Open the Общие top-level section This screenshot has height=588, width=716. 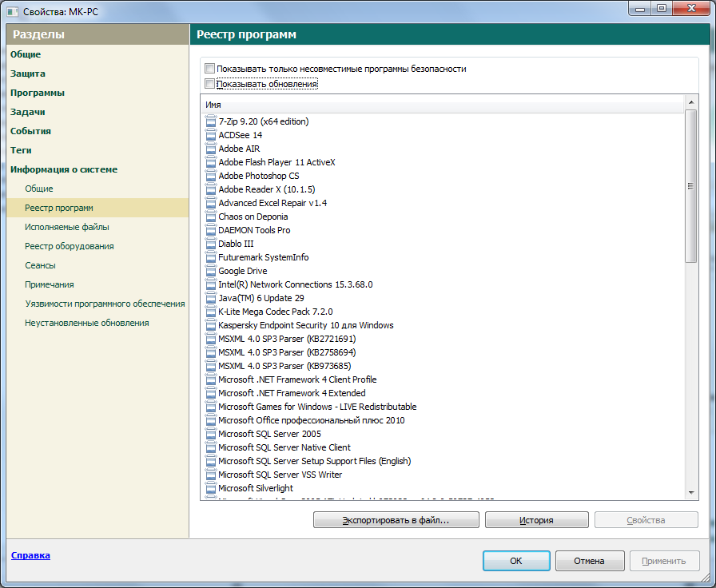[26, 54]
